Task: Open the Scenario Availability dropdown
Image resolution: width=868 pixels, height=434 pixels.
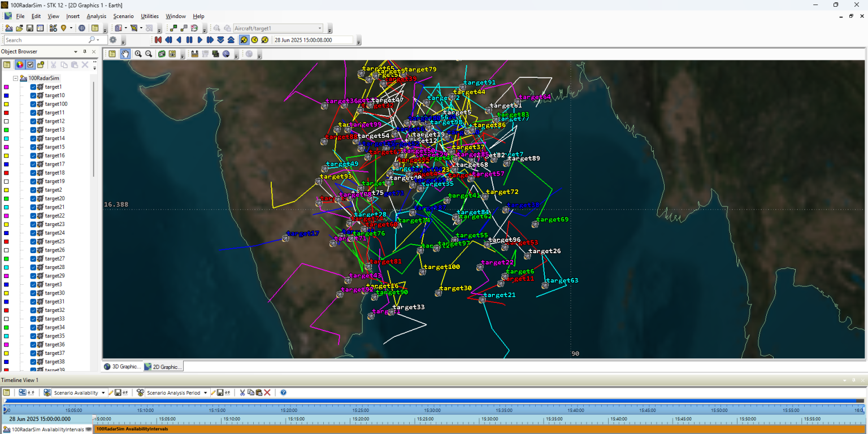Action: tap(103, 393)
